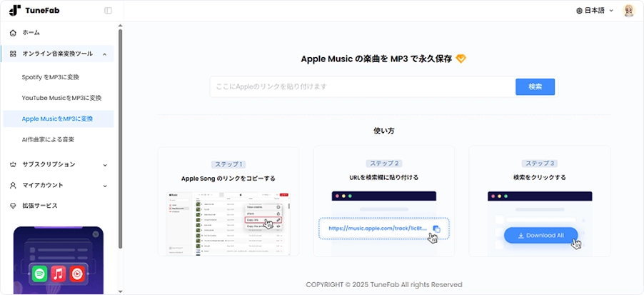This screenshot has height=295, width=644.
Task: Click the ステップ 2 label
Action: pos(384,164)
